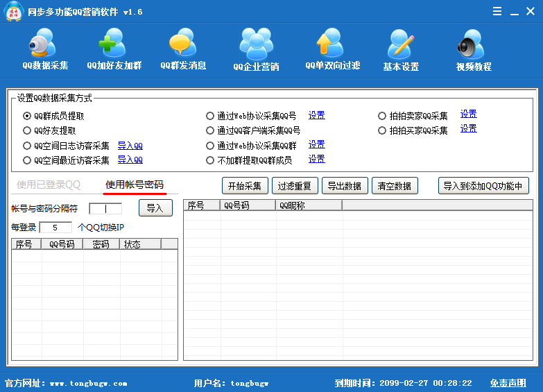Click 导出数据 button
The height and width of the screenshot is (392, 543).
point(344,186)
